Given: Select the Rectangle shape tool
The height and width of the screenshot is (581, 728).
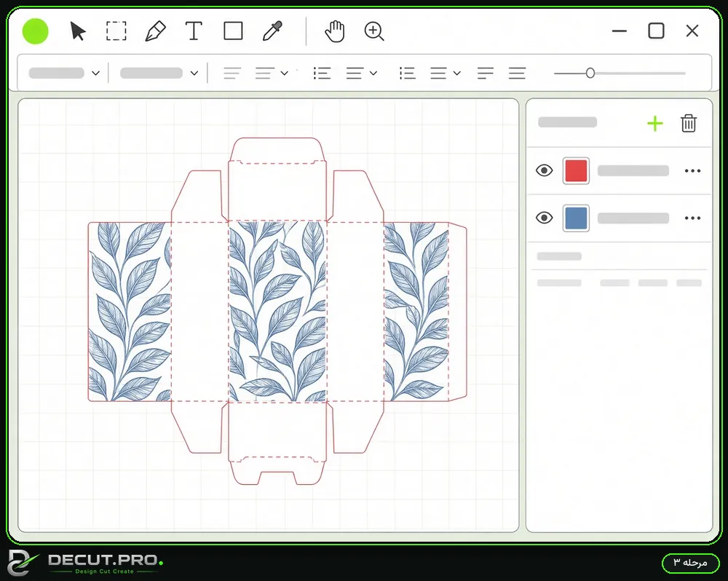Looking at the screenshot, I should point(233,31).
